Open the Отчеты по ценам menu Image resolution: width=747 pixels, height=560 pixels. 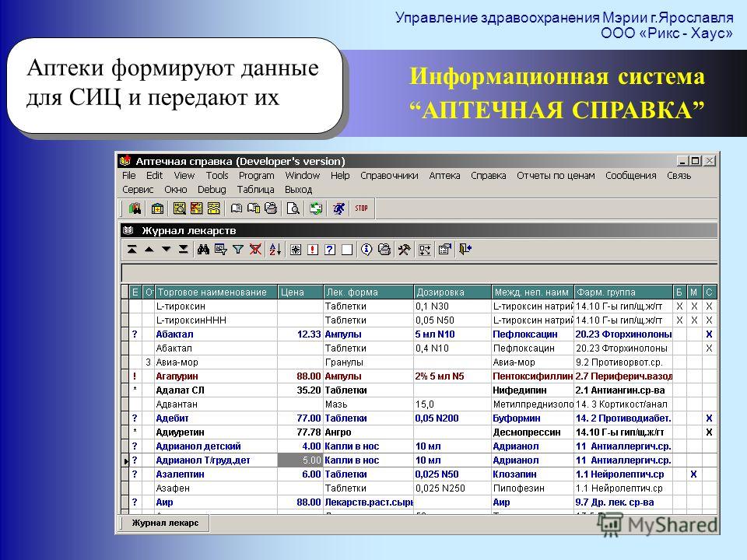pos(556,175)
